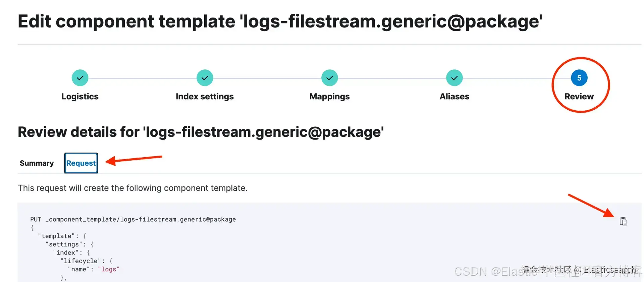Click the "settings" key in the code

point(64,244)
